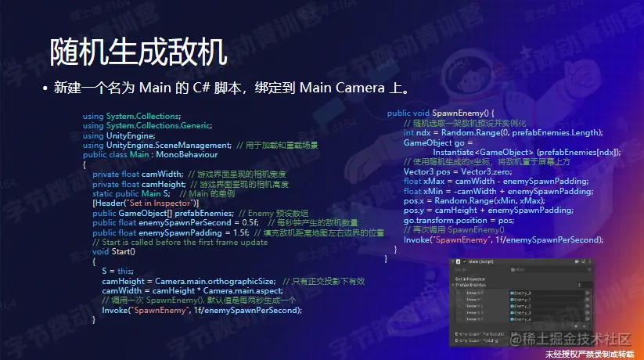Screen dimensions: 644x360
Task: Open the preset icon in Main (Script) header
Action: [x=583, y=261]
